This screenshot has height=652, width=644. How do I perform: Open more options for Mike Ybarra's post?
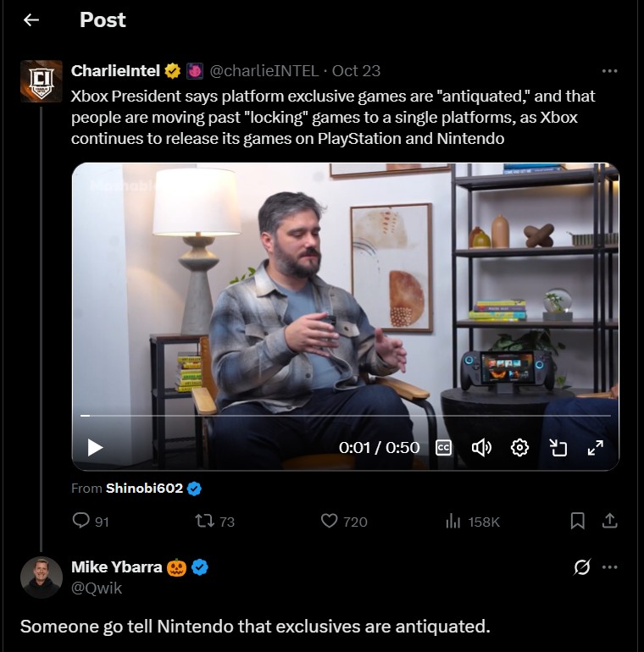pos(608,567)
